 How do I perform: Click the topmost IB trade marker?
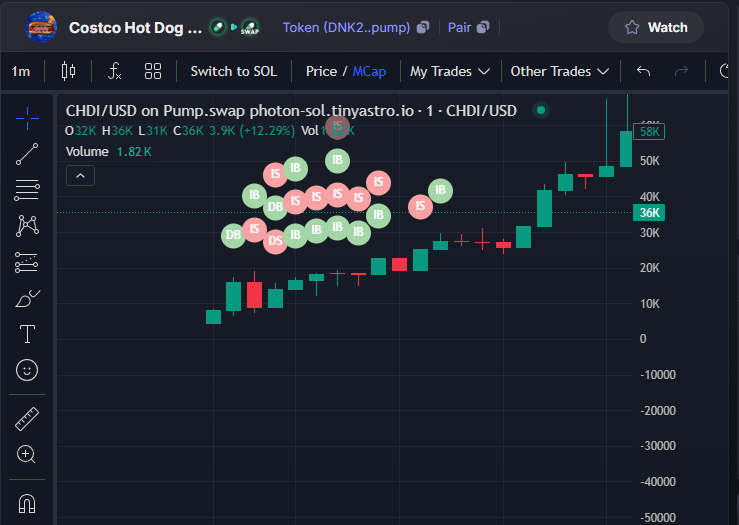tap(337, 160)
